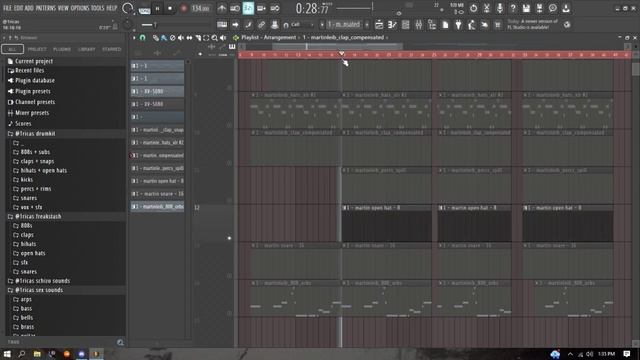Open the TOOLS menu
This screenshot has height=360, width=640.
tap(98, 8)
